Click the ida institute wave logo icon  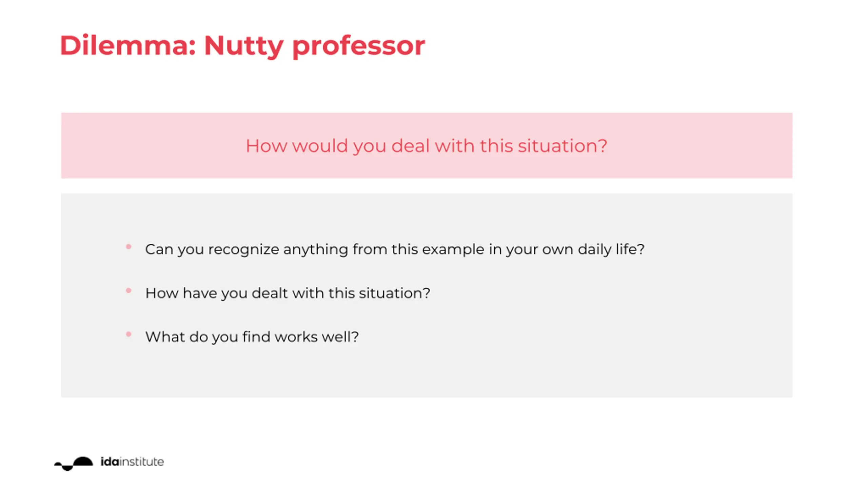pos(74,463)
